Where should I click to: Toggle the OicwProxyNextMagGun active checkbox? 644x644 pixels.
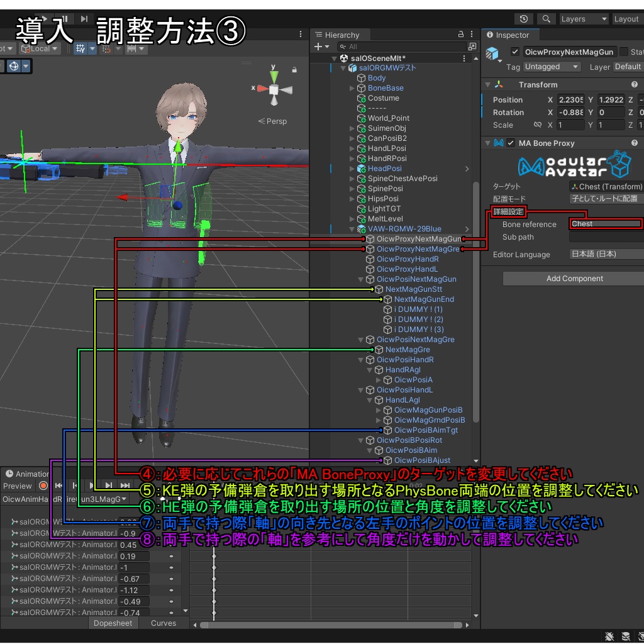click(x=514, y=52)
